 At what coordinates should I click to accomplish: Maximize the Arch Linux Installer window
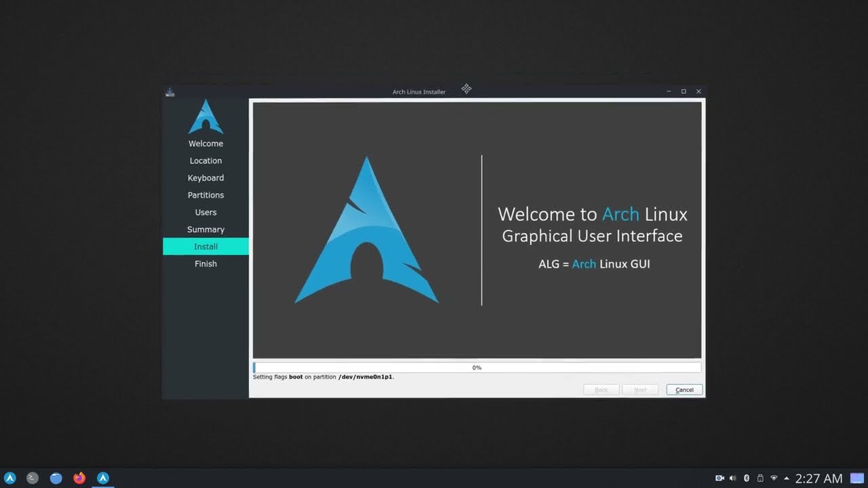684,91
